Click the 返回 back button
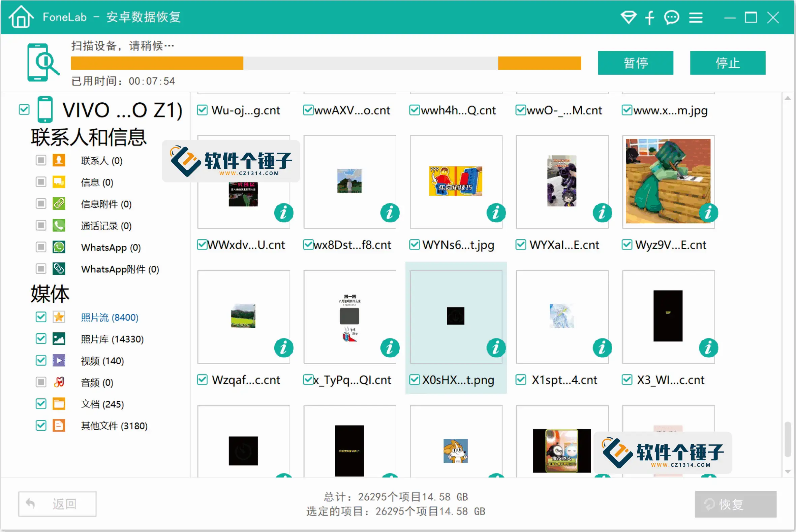Screen dimensions: 796x532 click(x=57, y=504)
